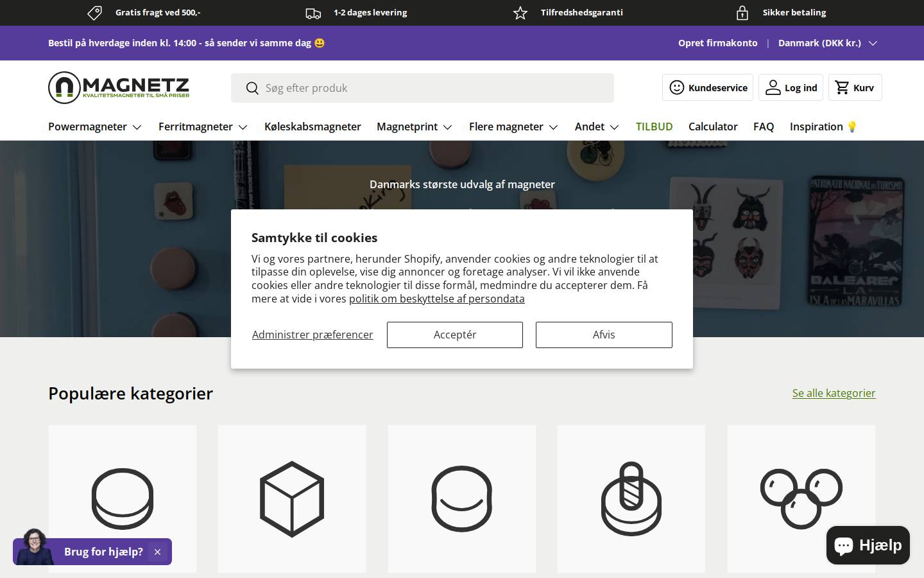The image size is (924, 578).
Task: Expand the Magnetprint menu
Action: pyautogui.click(x=415, y=127)
